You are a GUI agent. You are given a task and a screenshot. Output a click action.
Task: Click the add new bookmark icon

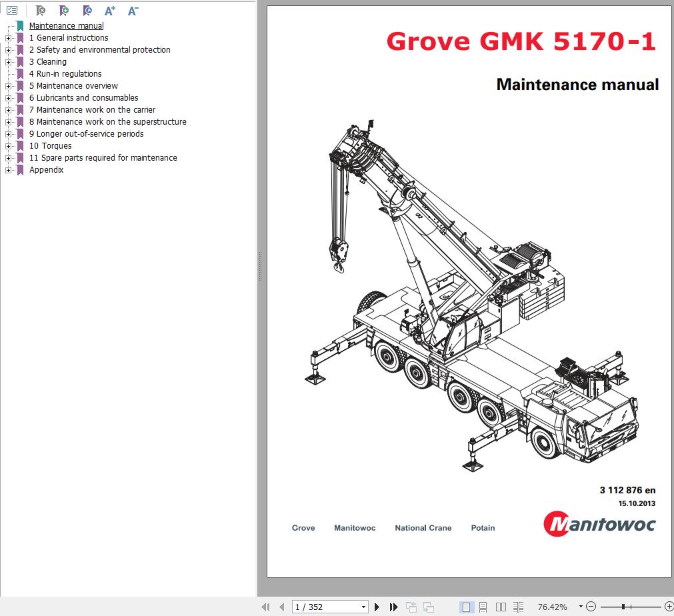click(63, 10)
